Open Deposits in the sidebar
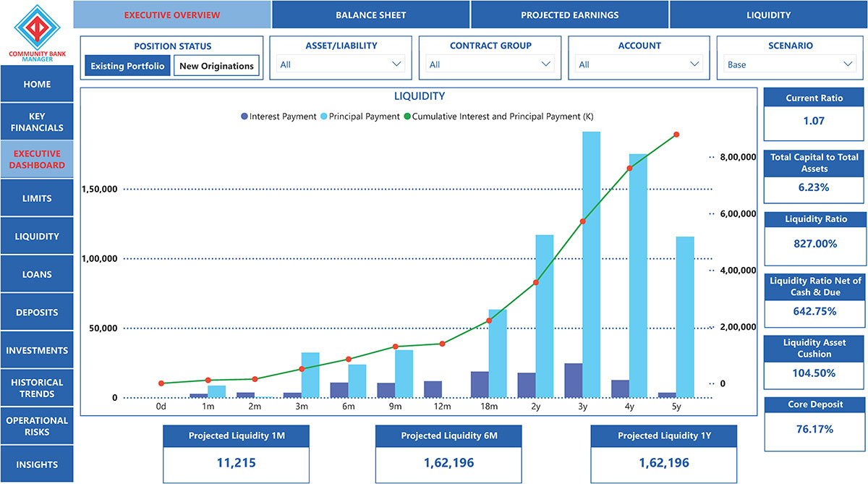The image size is (868, 484). (x=37, y=313)
